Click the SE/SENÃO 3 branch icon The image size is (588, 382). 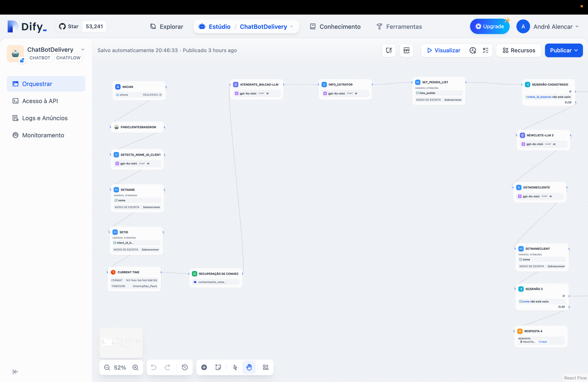click(521, 289)
